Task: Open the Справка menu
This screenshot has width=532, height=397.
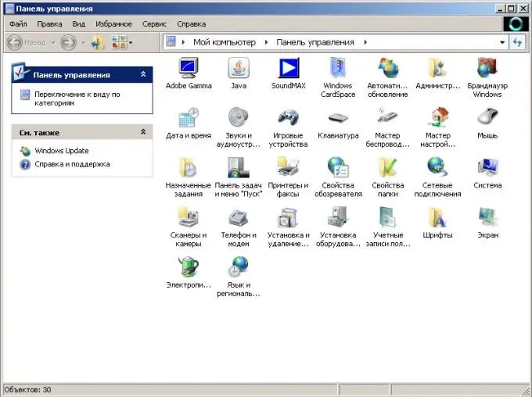Action: coord(192,24)
